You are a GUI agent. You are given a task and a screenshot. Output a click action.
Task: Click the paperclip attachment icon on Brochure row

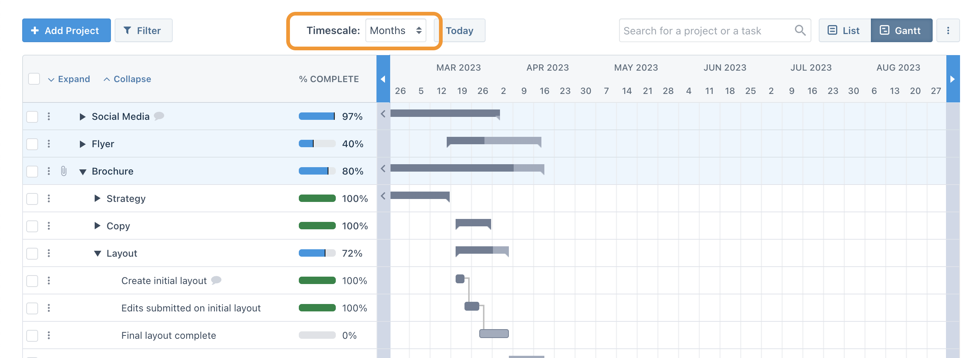pos(63,171)
